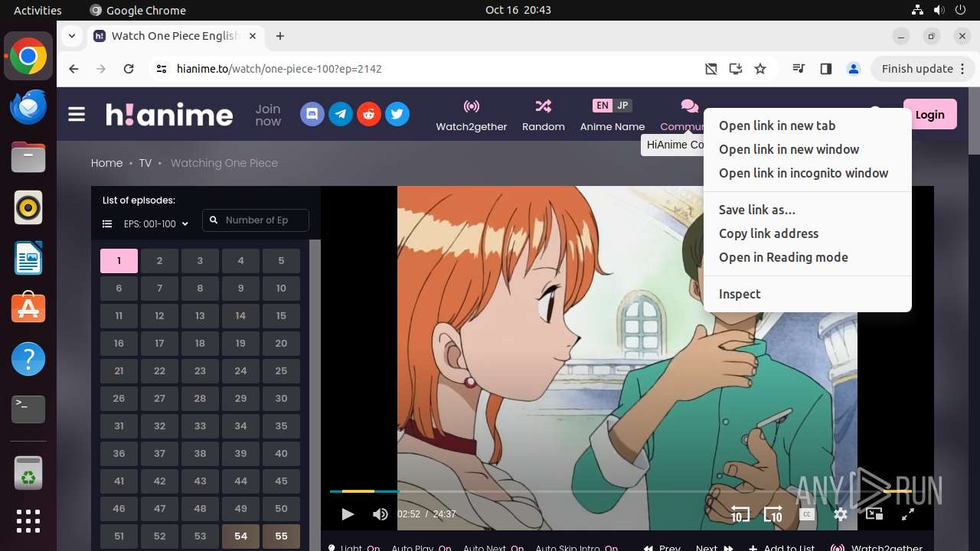This screenshot has width=980, height=551.
Task: Click the address bar URL
Action: [279, 69]
